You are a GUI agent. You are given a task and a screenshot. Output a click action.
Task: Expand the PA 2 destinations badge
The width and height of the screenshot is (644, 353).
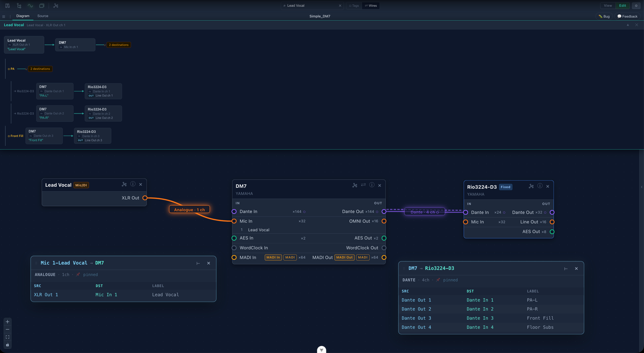(40, 69)
